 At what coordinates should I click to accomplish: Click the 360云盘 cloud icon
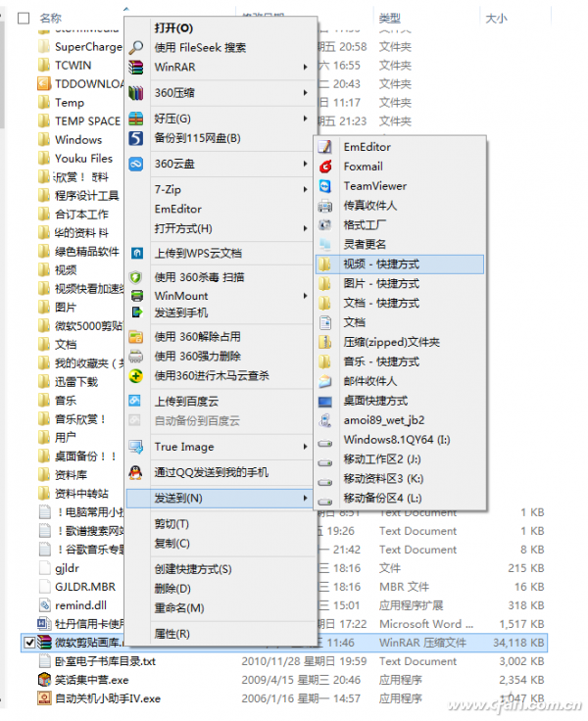click(x=135, y=164)
